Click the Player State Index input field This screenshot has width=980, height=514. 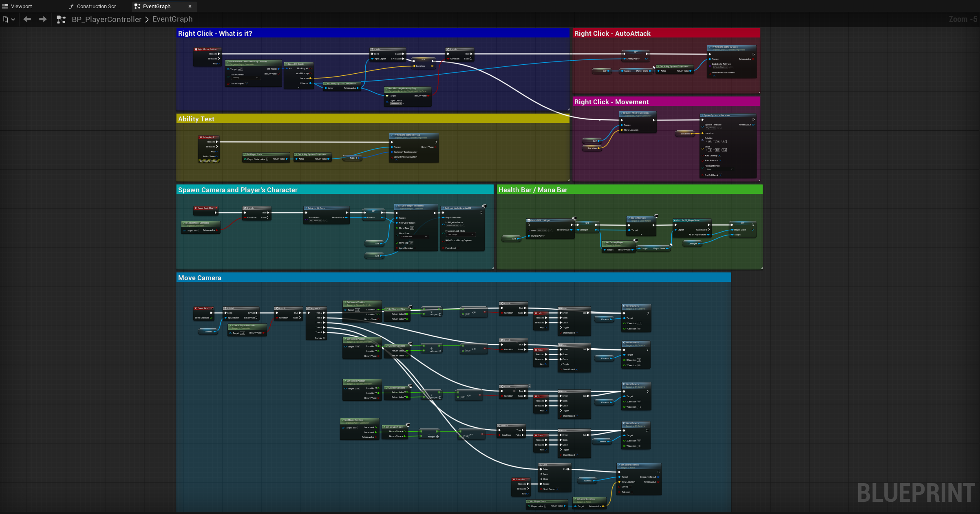tap(267, 159)
